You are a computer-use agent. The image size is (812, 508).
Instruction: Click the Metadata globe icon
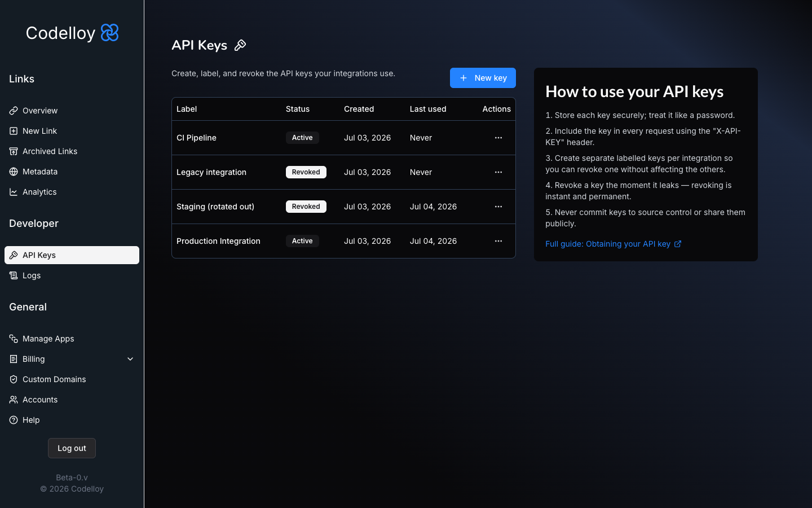click(14, 172)
